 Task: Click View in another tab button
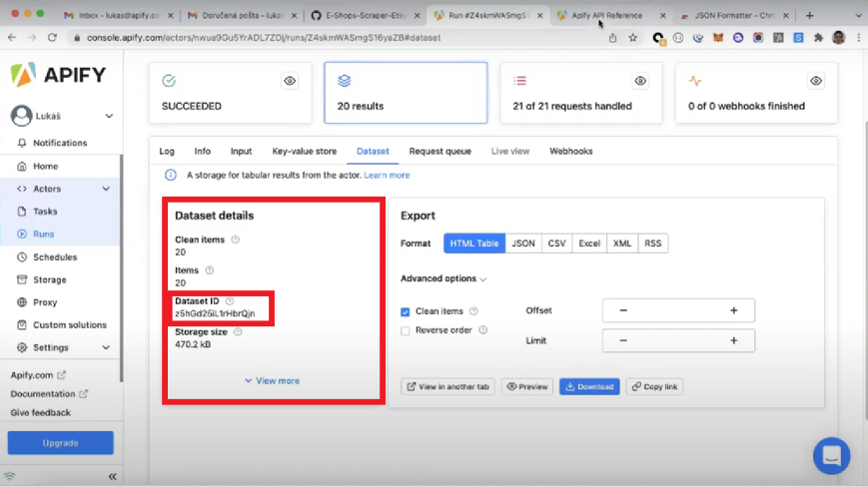447,386
